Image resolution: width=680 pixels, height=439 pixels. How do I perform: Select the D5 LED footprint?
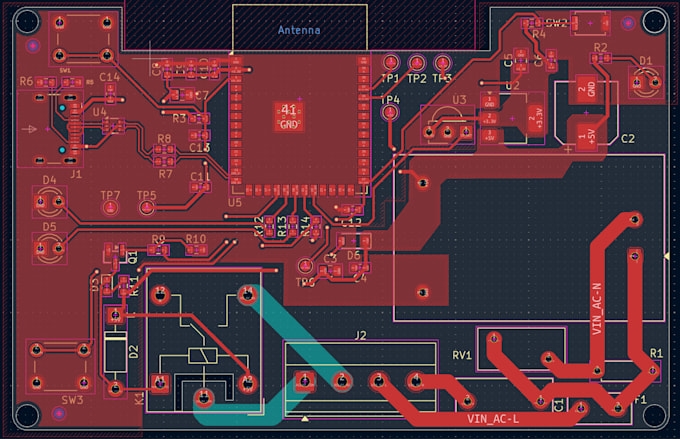click(49, 249)
